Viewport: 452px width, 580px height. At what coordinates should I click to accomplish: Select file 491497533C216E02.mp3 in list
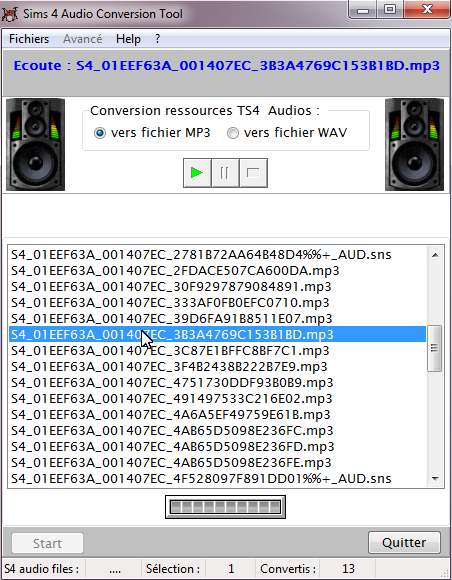pyautogui.click(x=217, y=399)
